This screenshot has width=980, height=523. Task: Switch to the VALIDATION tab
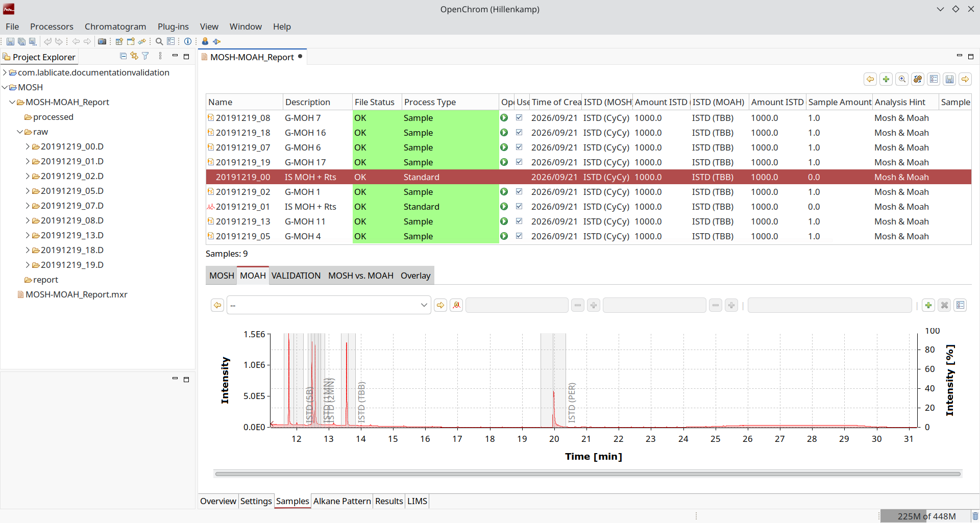click(x=296, y=276)
